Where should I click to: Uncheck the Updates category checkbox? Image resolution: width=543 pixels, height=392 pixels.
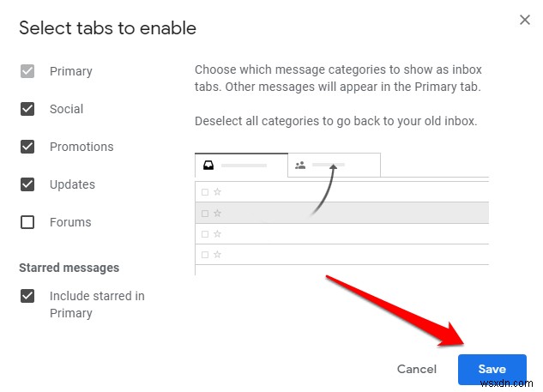pos(27,184)
